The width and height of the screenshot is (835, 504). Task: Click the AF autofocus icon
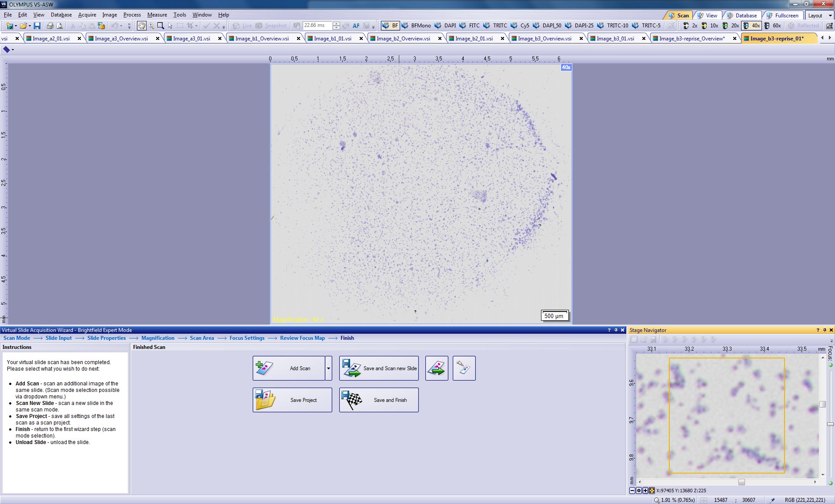(x=356, y=26)
